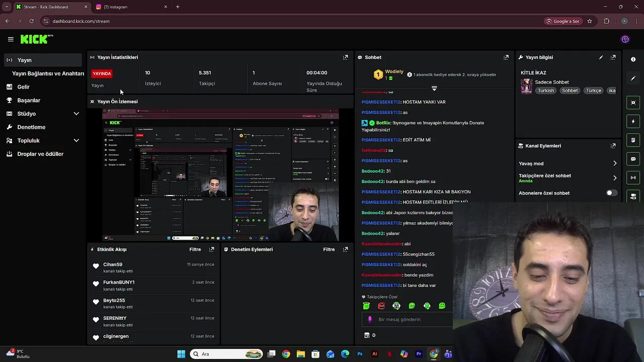Edit stream info with the pencil icon
Image resolution: width=644 pixels, height=362 pixels.
click(x=601, y=57)
